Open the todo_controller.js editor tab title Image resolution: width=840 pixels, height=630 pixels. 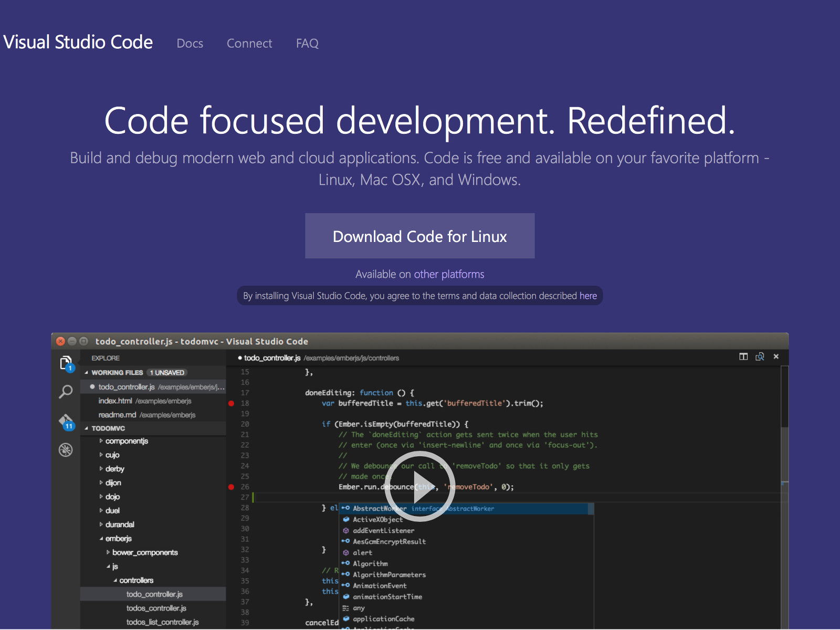click(x=272, y=358)
